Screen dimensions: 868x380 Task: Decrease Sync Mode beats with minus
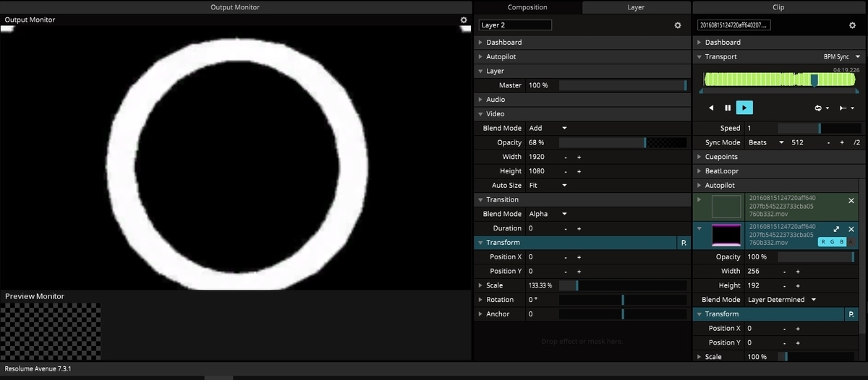click(829, 143)
